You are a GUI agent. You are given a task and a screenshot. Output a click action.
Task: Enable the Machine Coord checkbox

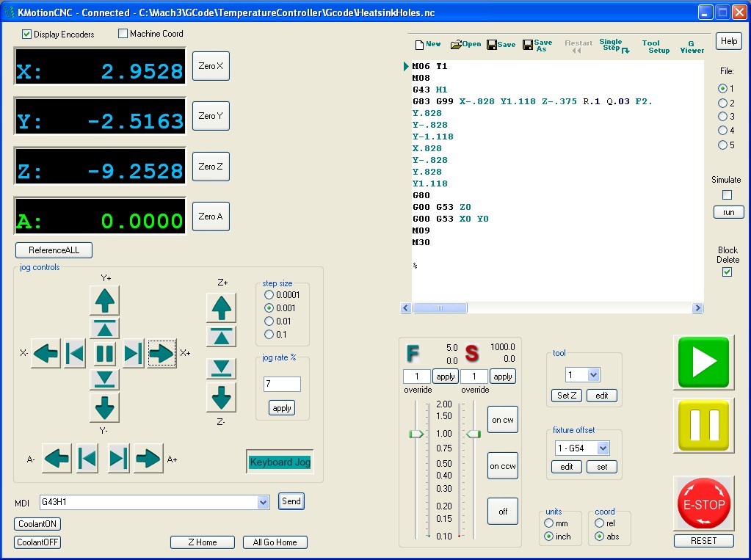(x=123, y=34)
